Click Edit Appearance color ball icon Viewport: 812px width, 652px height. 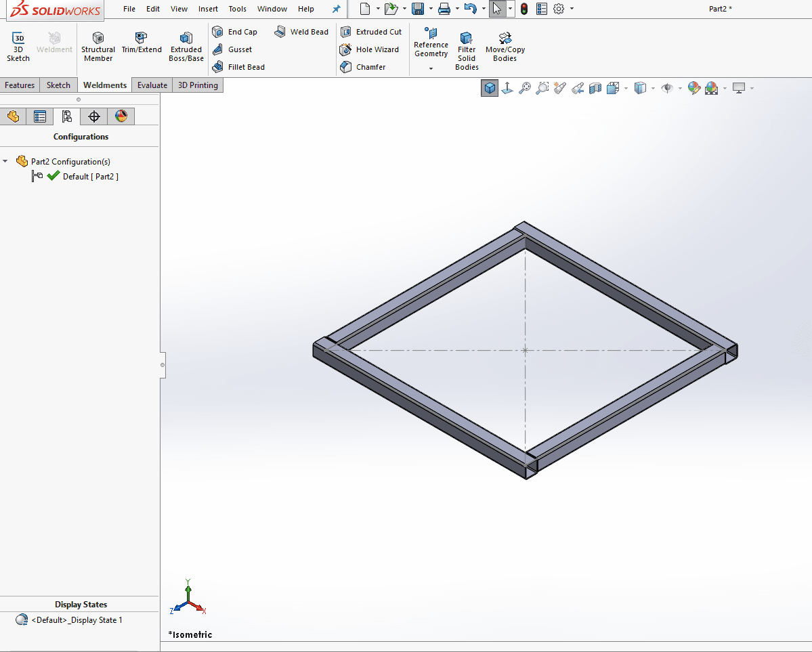point(694,88)
